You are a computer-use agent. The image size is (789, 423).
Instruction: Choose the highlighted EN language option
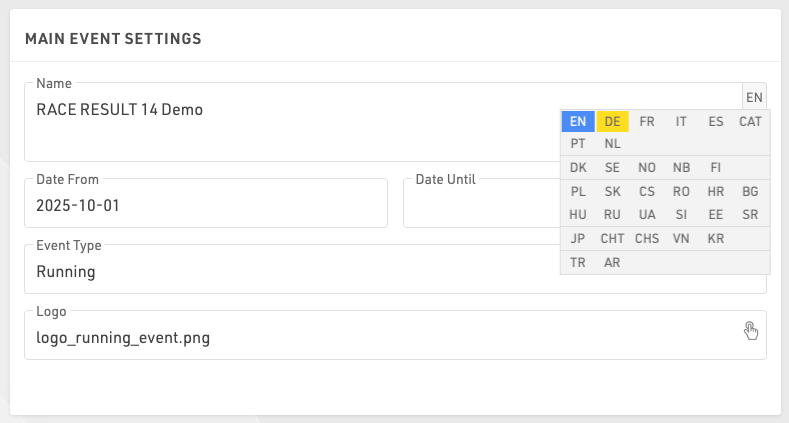(x=578, y=121)
